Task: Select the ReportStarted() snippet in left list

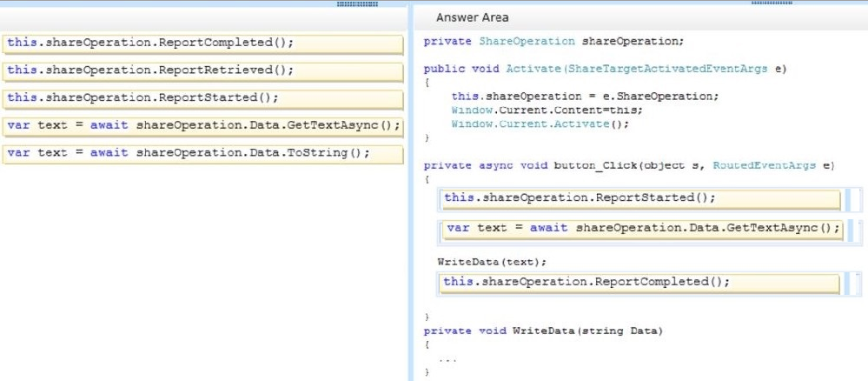Action: [202, 99]
